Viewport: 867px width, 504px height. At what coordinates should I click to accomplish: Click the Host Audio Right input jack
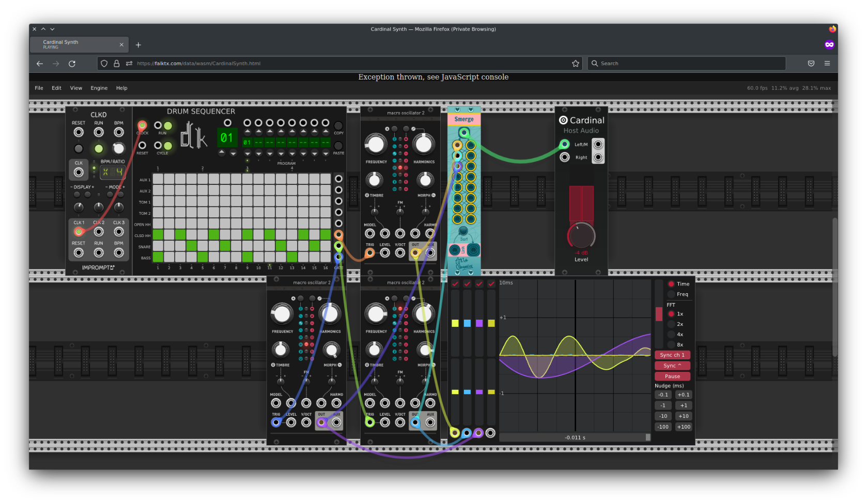click(565, 157)
